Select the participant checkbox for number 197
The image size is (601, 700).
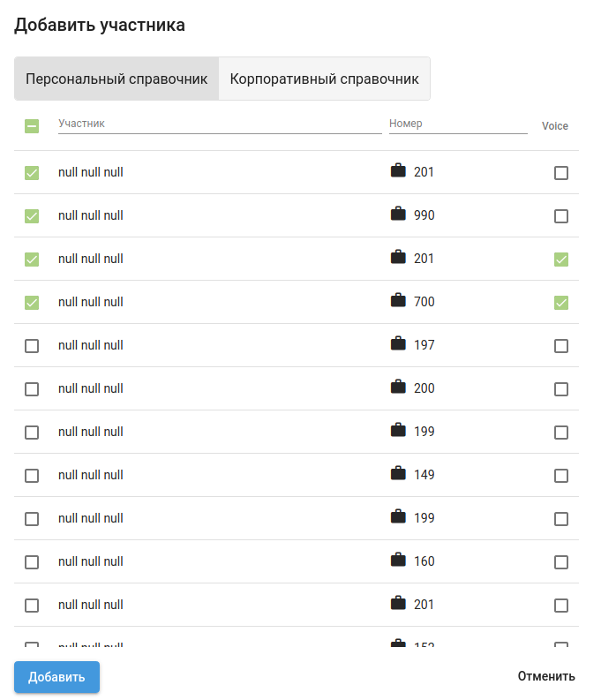pos(32,346)
